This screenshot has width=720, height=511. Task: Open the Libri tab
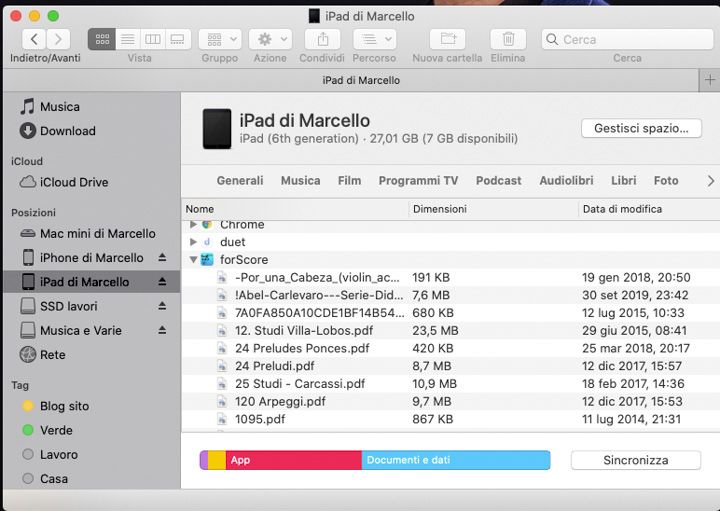624,180
